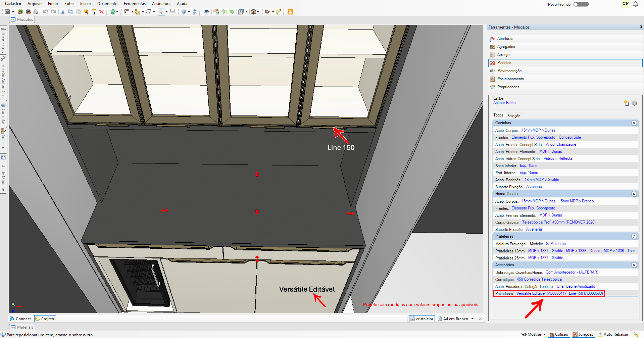Click the eye view icon in toolbar
Image resolution: width=644 pixels, height=338 pixels.
(x=206, y=12)
